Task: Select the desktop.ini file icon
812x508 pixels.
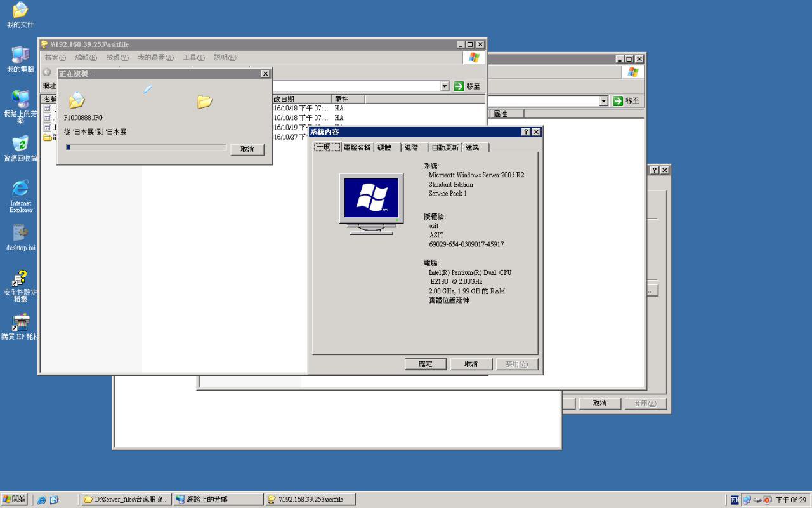Action: pos(20,238)
